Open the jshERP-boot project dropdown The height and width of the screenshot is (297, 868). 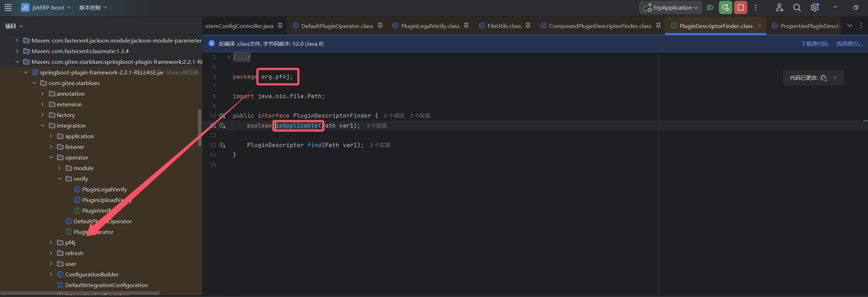click(46, 7)
